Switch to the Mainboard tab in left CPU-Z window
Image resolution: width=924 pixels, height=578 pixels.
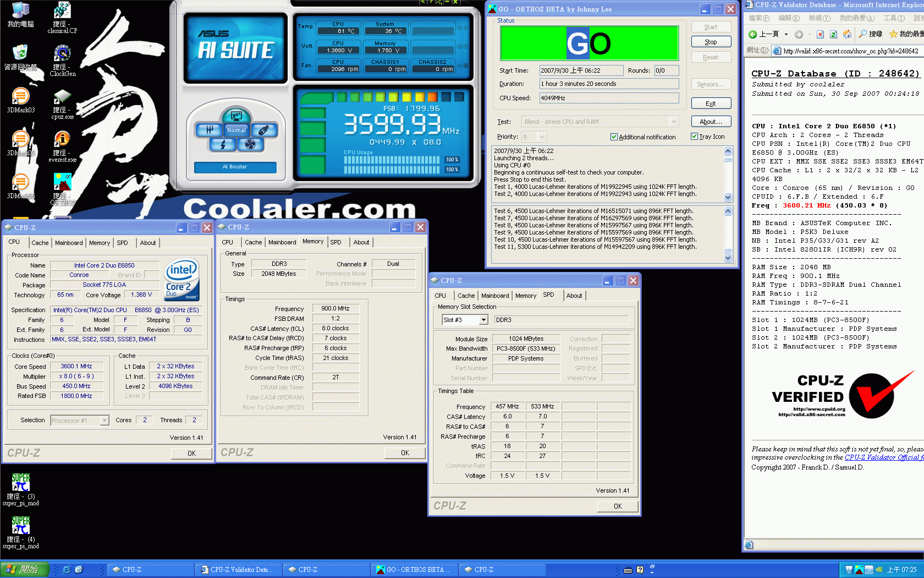[69, 243]
